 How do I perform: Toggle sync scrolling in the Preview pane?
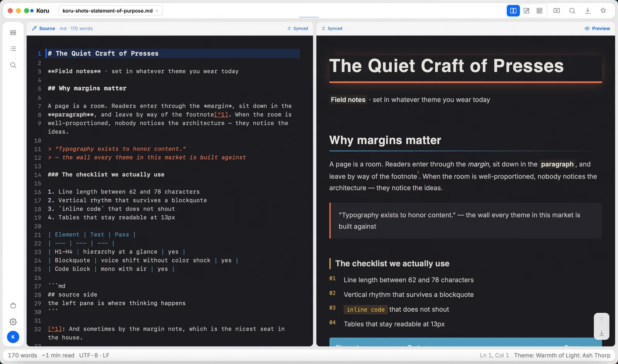tap(332, 29)
